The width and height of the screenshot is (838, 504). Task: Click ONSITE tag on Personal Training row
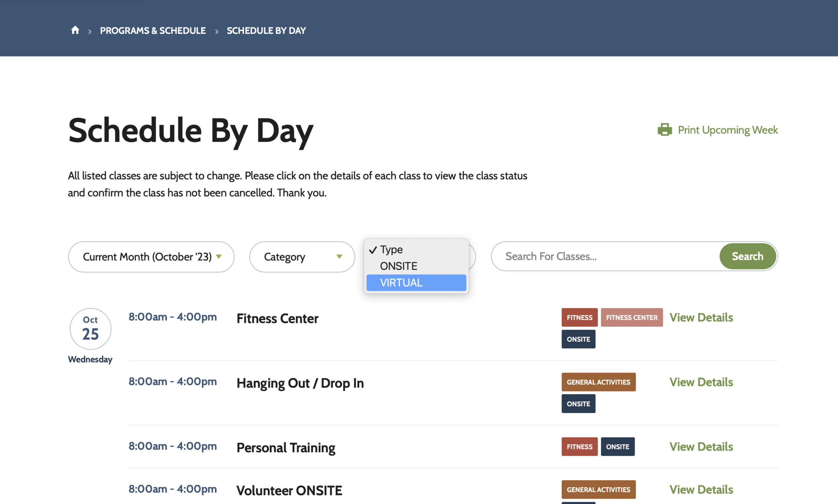(x=617, y=446)
